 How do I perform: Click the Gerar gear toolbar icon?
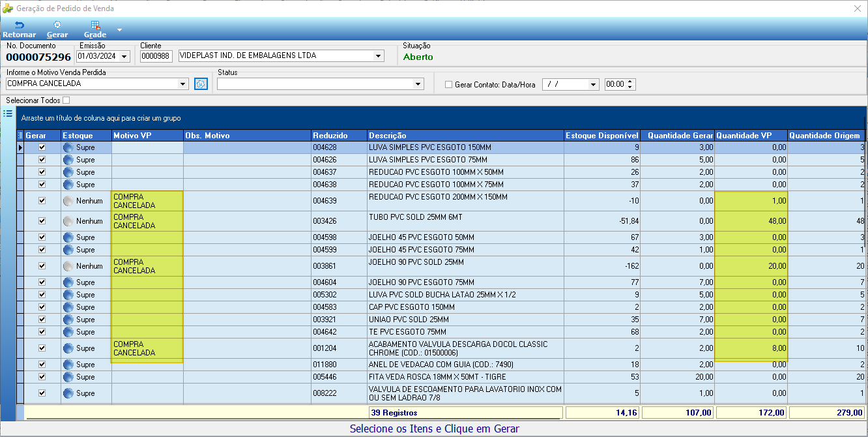pos(57,25)
